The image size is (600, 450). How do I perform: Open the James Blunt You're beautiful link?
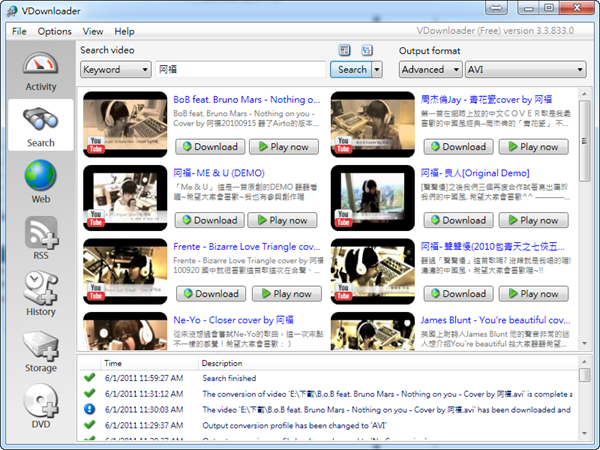click(496, 320)
